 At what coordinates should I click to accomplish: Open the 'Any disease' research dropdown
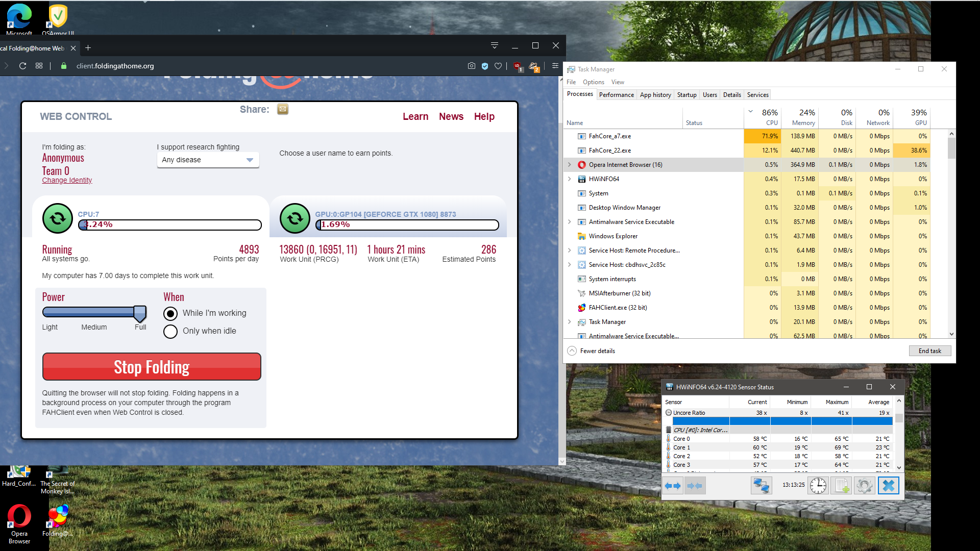pos(208,160)
